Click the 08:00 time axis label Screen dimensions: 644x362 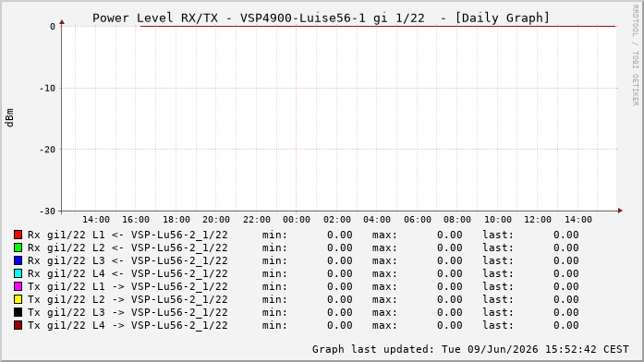coord(457,220)
